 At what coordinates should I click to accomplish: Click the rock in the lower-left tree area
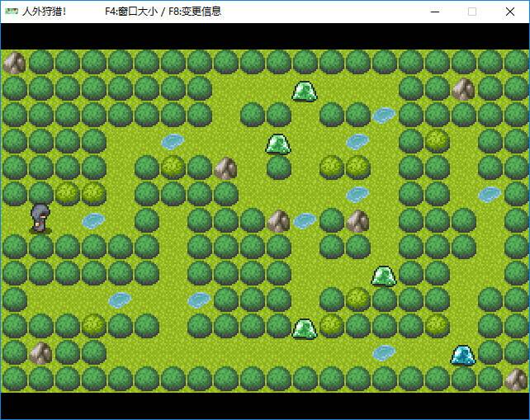(x=40, y=353)
